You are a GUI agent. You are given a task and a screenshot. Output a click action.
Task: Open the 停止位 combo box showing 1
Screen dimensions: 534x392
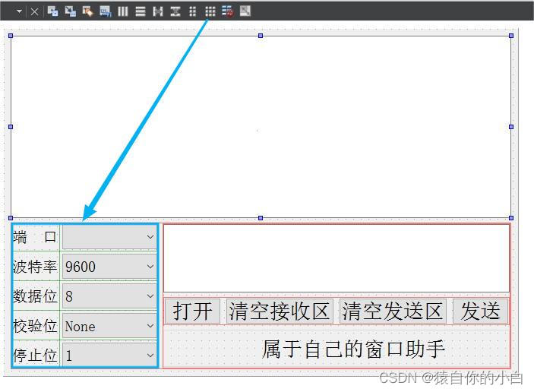pyautogui.click(x=109, y=356)
